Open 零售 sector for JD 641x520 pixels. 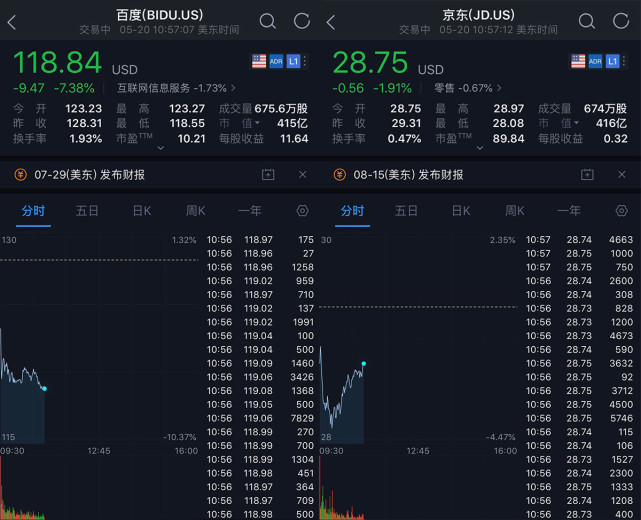click(x=468, y=88)
